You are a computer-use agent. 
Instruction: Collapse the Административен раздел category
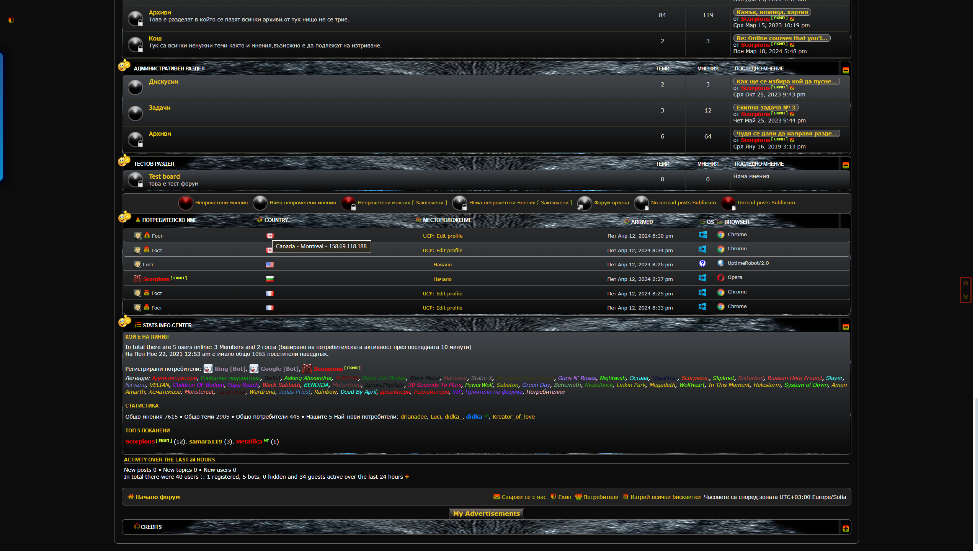click(x=846, y=70)
